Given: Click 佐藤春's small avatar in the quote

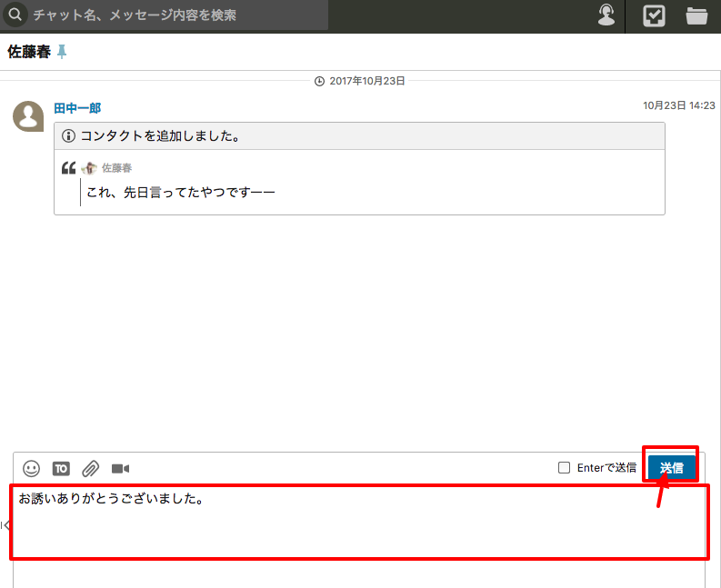Looking at the screenshot, I should pyautogui.click(x=89, y=168).
